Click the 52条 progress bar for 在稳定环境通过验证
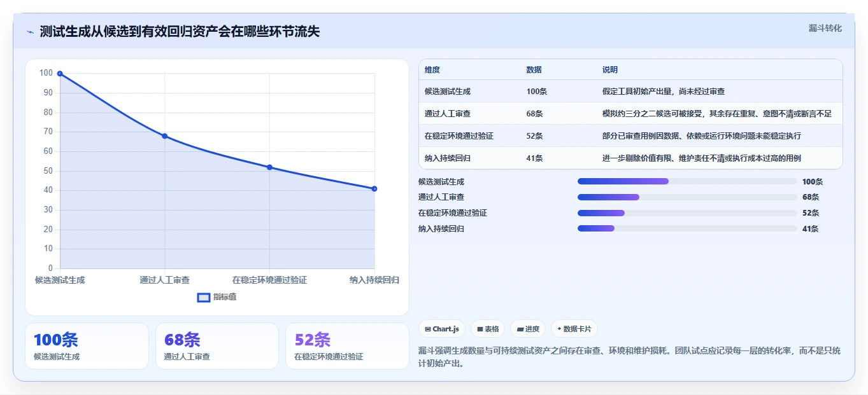This screenshot has height=395, width=868. click(x=687, y=213)
